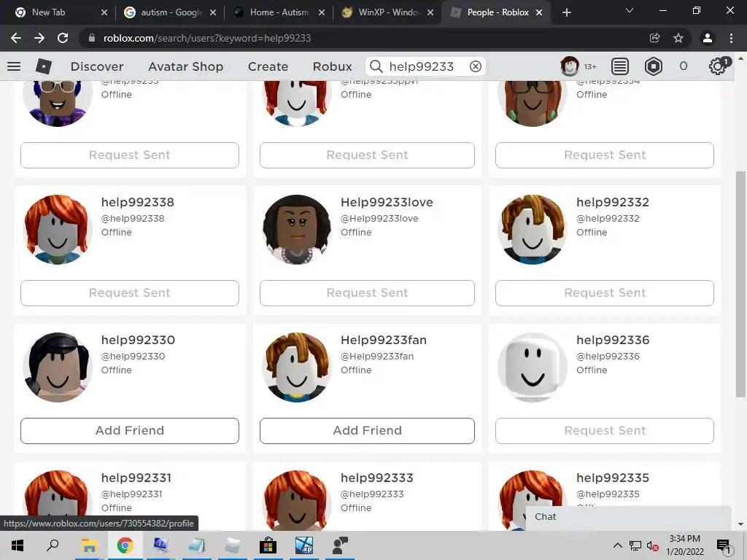Open help992338 profile name link

click(137, 202)
